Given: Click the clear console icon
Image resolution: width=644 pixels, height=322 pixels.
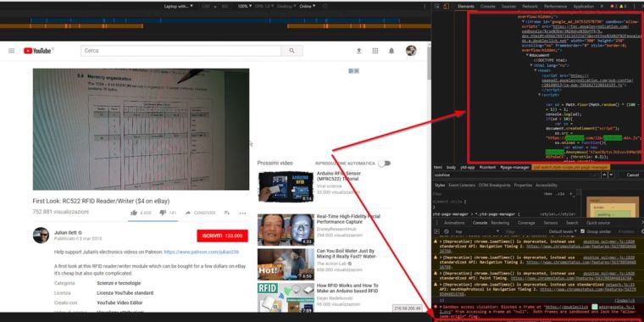Looking at the screenshot, I should pyautogui.click(x=447, y=231).
